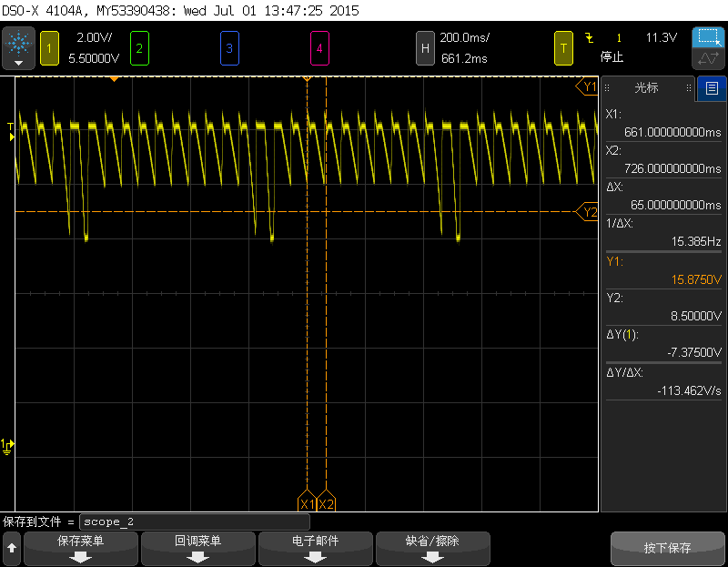
Task: Click the zoom box selection tool
Action: (708, 37)
